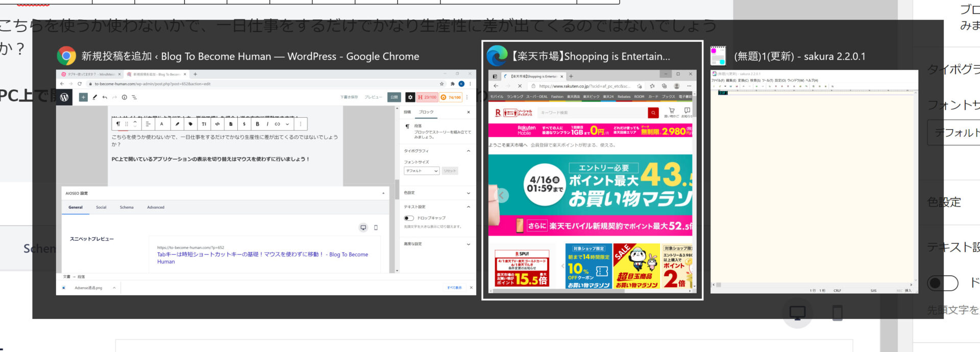Click the Chrome address bar URL
This screenshot has width=980, height=352.
point(153,84)
